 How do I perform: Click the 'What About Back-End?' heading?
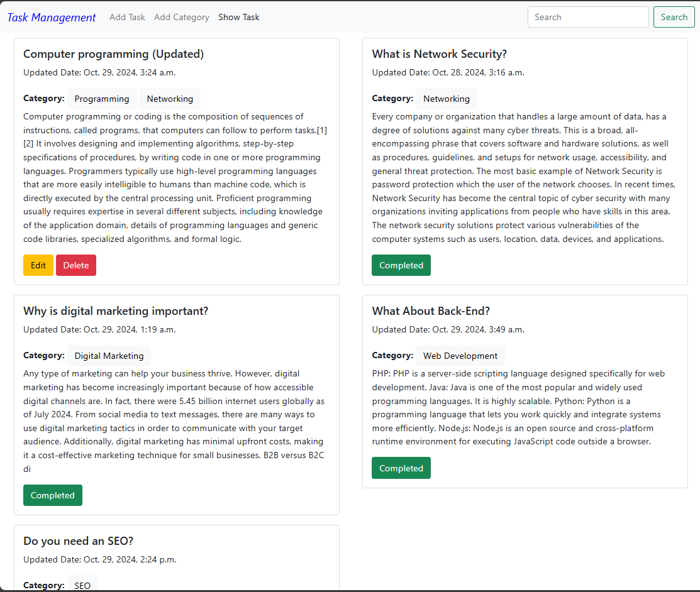point(431,311)
